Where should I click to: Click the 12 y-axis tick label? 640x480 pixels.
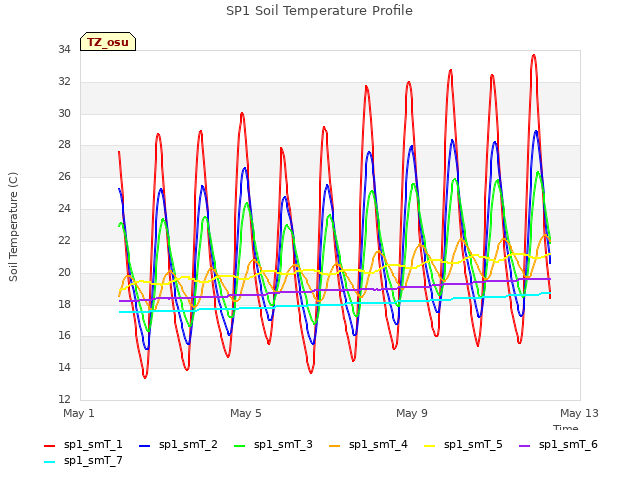(64, 399)
